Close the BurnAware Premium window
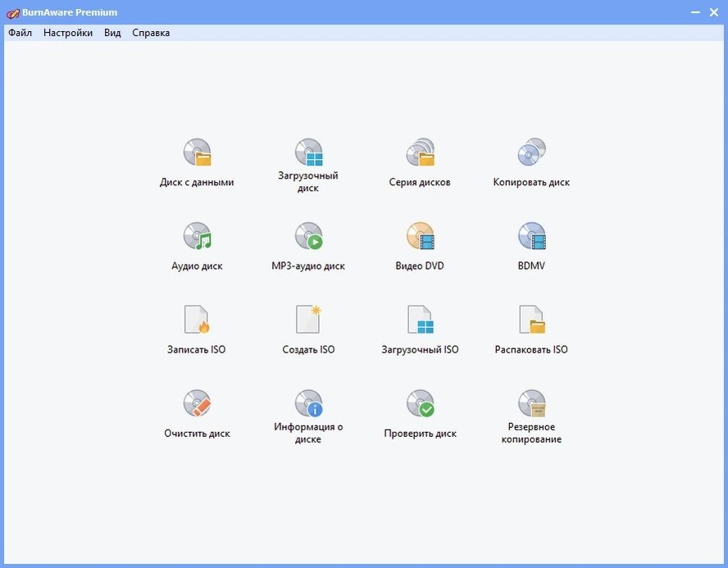 click(x=714, y=12)
